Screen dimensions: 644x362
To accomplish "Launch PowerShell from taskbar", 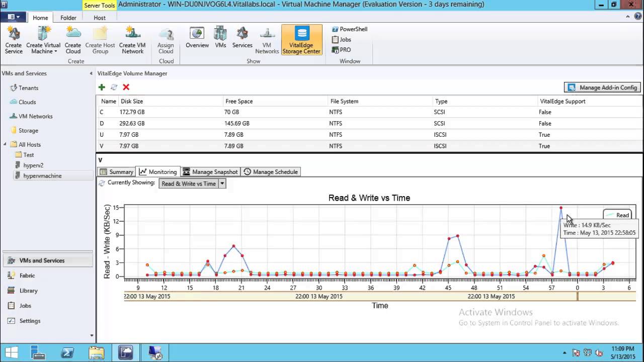I will [67, 352].
